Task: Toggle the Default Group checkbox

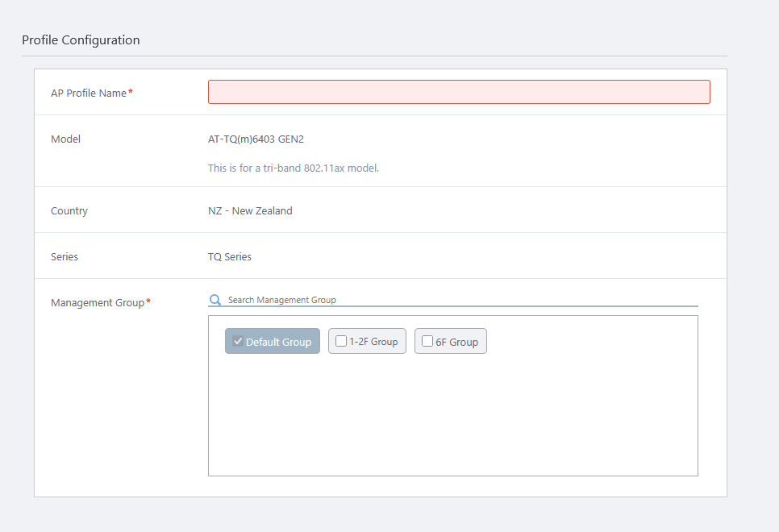Action: tap(238, 341)
